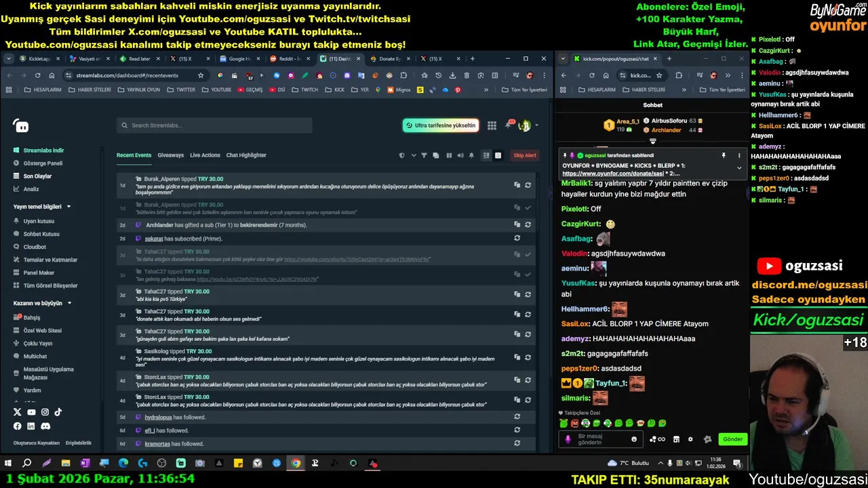Click the Streamlabs logo in the sidebar

tap(21, 126)
